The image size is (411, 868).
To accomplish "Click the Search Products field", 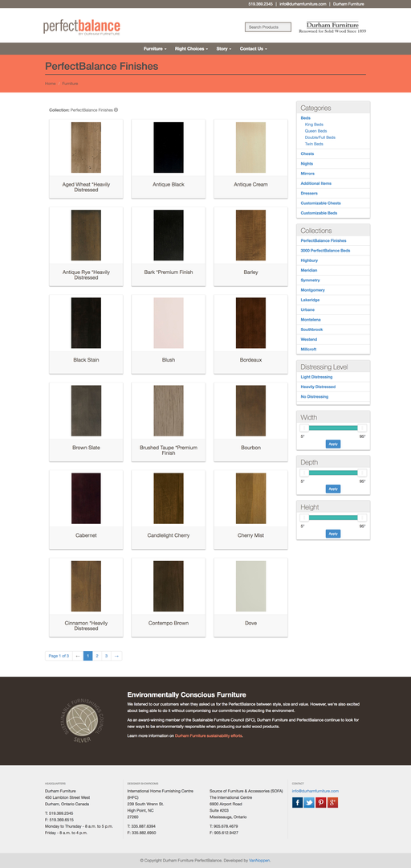I will click(268, 27).
